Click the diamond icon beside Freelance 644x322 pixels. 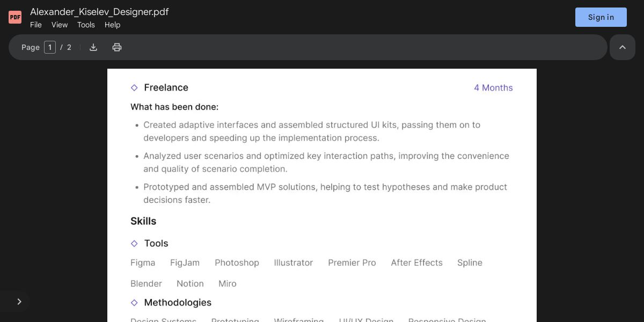[x=134, y=87]
